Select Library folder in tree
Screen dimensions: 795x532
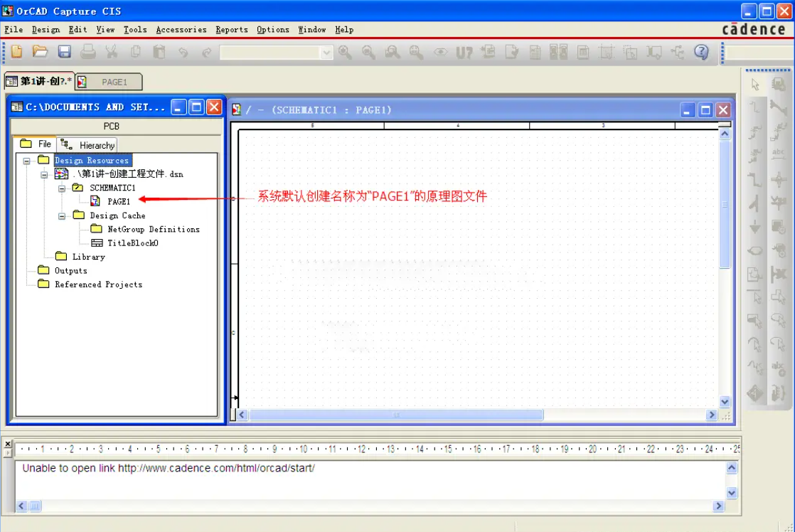(x=88, y=257)
